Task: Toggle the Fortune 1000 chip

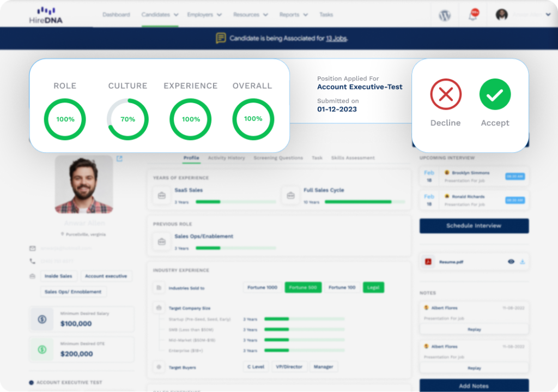Action: pos(262,287)
